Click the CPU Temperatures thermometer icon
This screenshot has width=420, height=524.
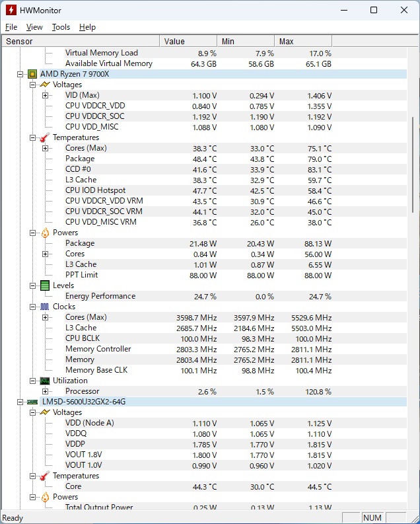[x=45, y=137]
